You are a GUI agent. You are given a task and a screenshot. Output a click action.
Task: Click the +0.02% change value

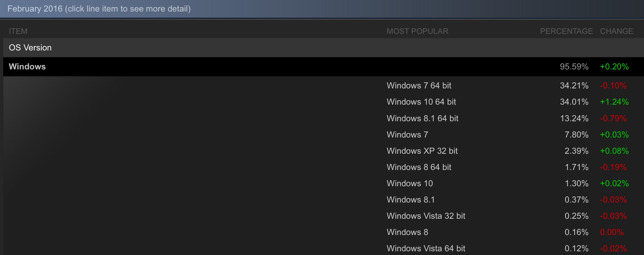point(614,184)
